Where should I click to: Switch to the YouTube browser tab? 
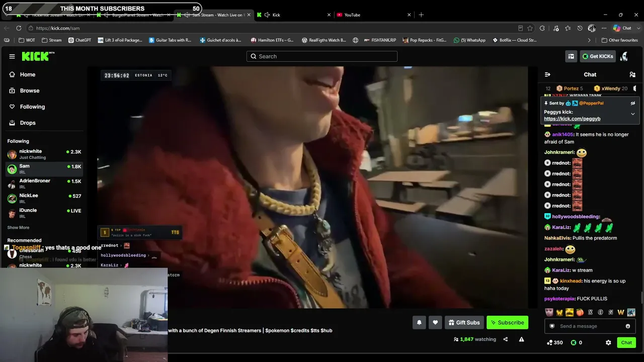(x=374, y=15)
